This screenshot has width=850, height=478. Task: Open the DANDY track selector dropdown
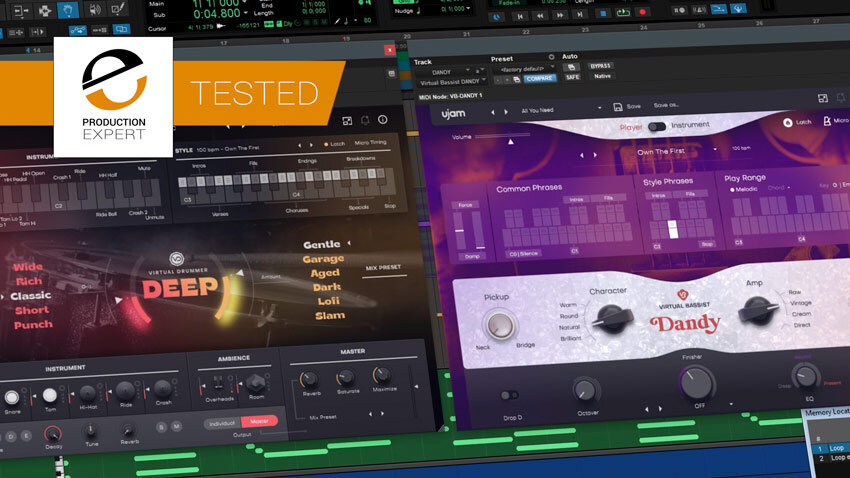[445, 72]
